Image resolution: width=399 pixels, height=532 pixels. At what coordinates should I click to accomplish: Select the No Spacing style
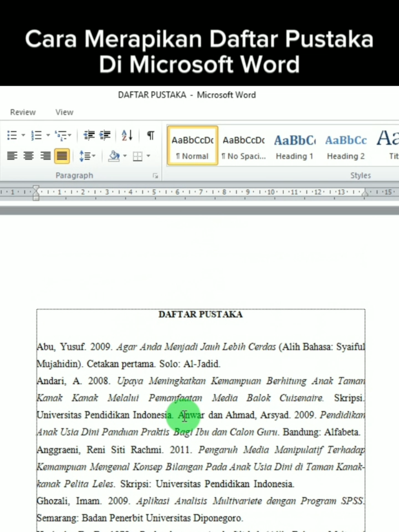(244, 145)
